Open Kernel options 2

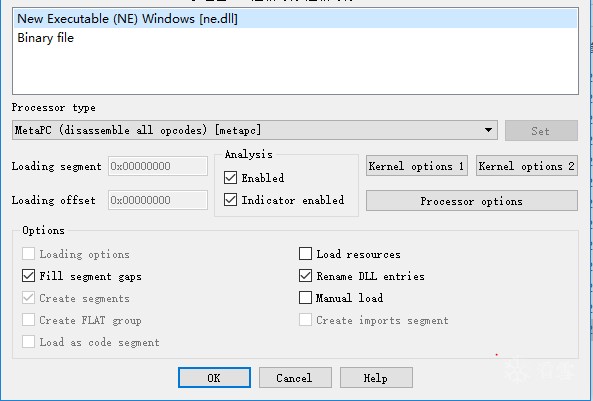[526, 166]
